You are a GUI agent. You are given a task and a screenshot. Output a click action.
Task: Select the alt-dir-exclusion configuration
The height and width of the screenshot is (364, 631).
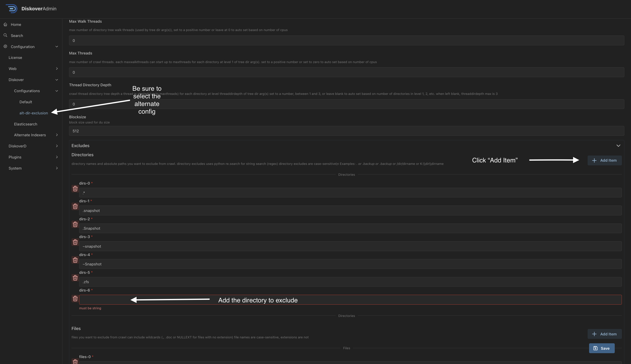(x=34, y=113)
